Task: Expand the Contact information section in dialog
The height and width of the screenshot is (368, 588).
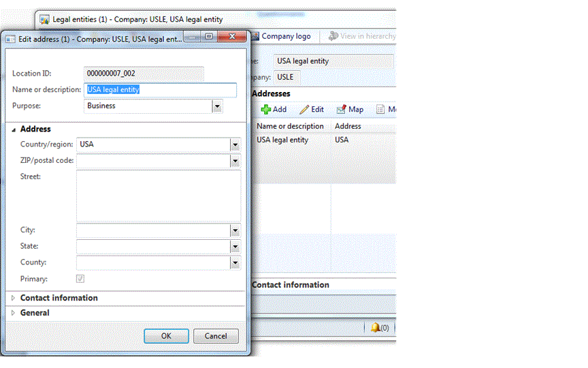Action: (x=13, y=298)
